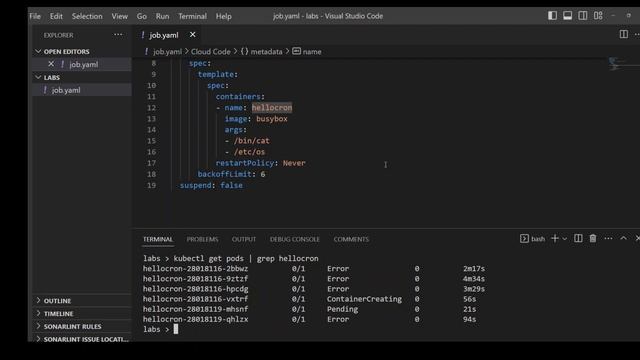Image resolution: width=640 pixels, height=360 pixels.
Task: Open the new terminal launch profile dropdown
Action: click(564, 239)
